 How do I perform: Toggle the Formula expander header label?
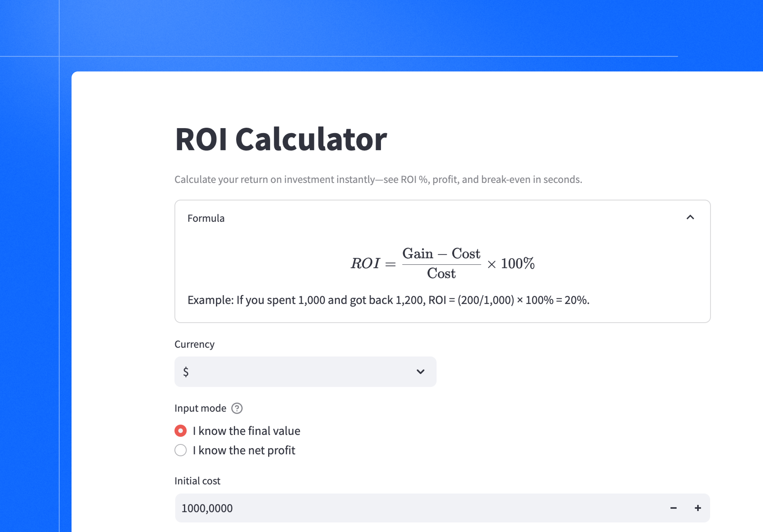tap(206, 218)
